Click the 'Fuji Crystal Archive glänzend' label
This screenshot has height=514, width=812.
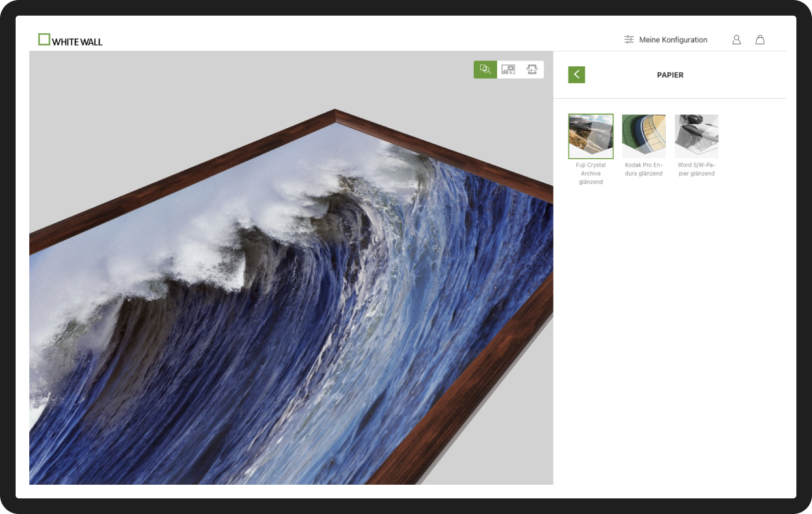(591, 174)
